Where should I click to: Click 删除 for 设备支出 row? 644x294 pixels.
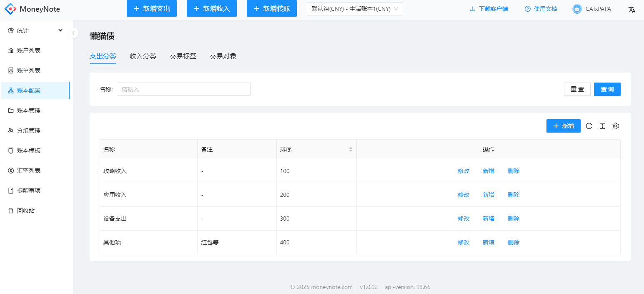click(514, 219)
